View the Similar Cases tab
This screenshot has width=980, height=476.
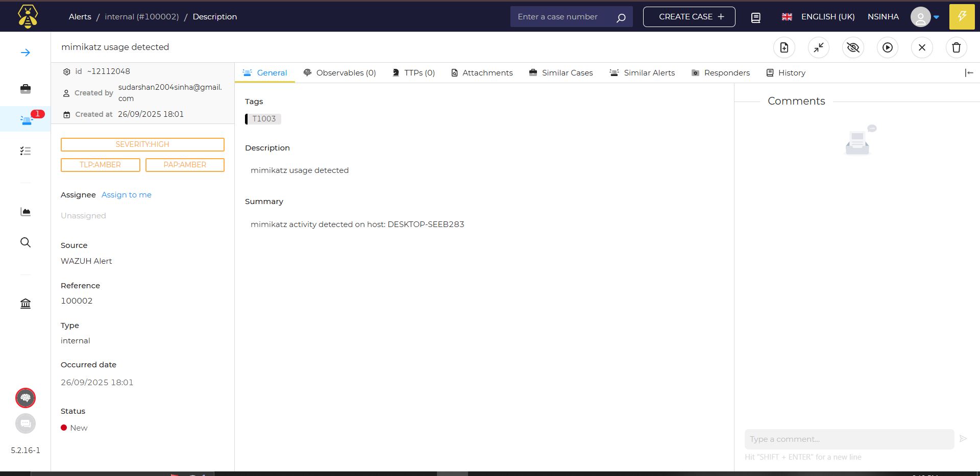click(x=561, y=73)
